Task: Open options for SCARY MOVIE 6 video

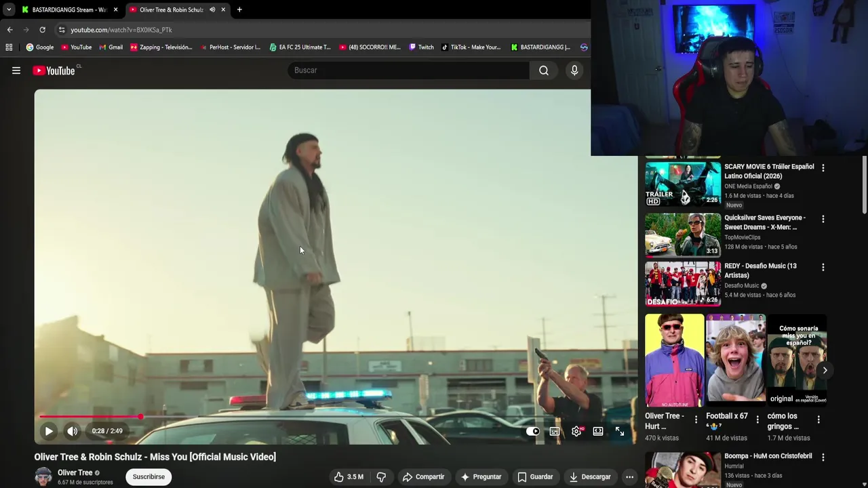Action: click(823, 167)
